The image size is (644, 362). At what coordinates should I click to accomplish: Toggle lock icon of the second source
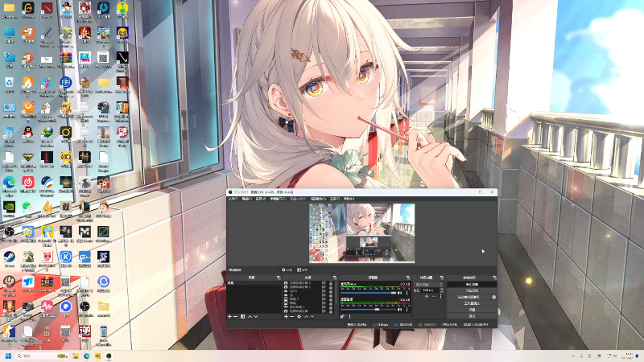[331, 287]
